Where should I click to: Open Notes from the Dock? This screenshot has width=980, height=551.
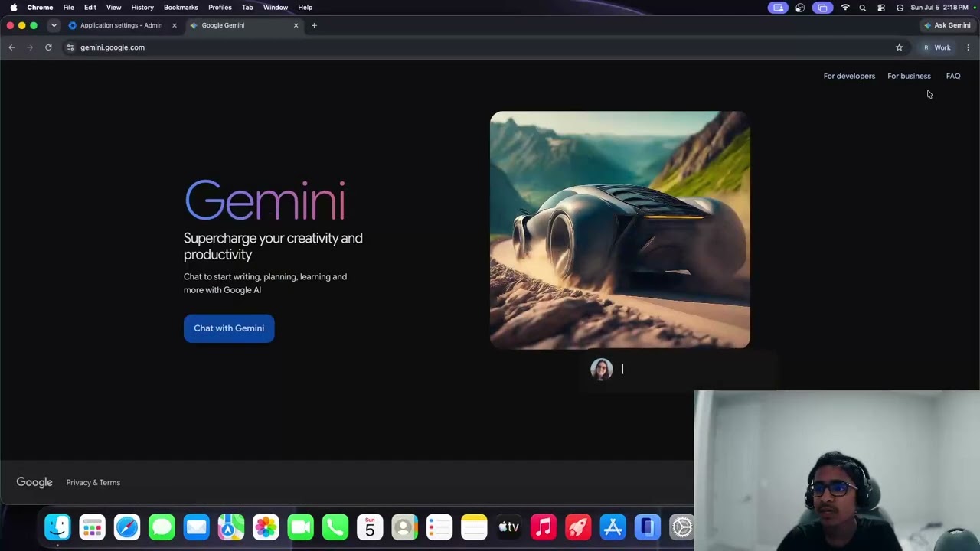474,527
